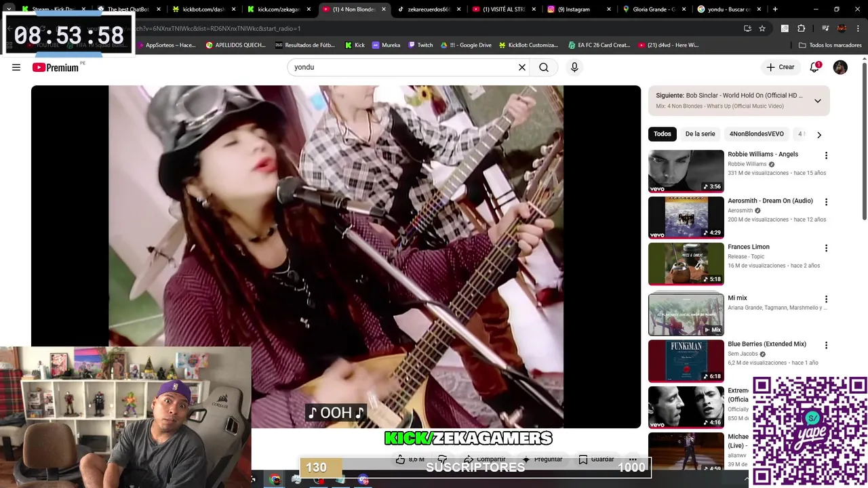Open options menu for Blue Berries (Extended Mix)
The image size is (868, 488).
point(826,345)
